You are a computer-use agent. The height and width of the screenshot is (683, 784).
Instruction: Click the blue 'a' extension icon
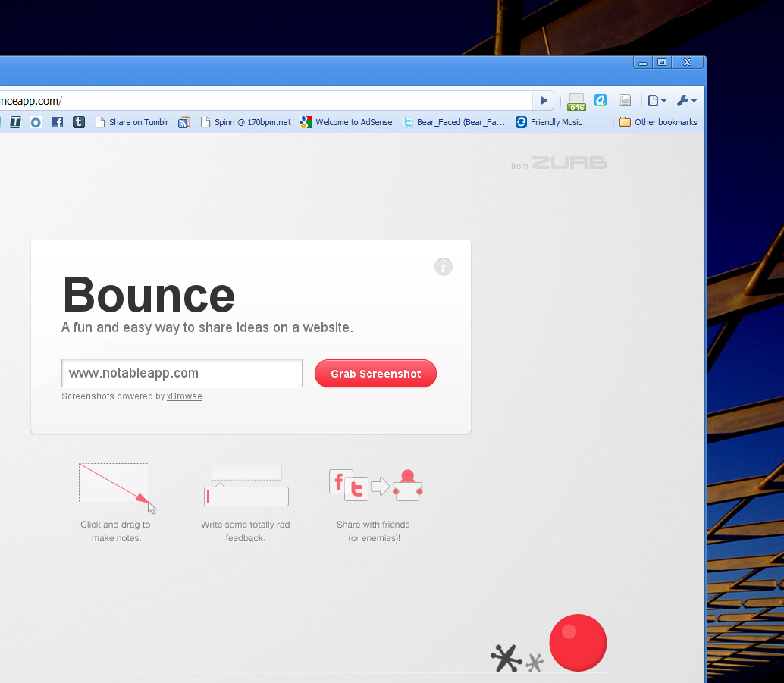tap(601, 101)
